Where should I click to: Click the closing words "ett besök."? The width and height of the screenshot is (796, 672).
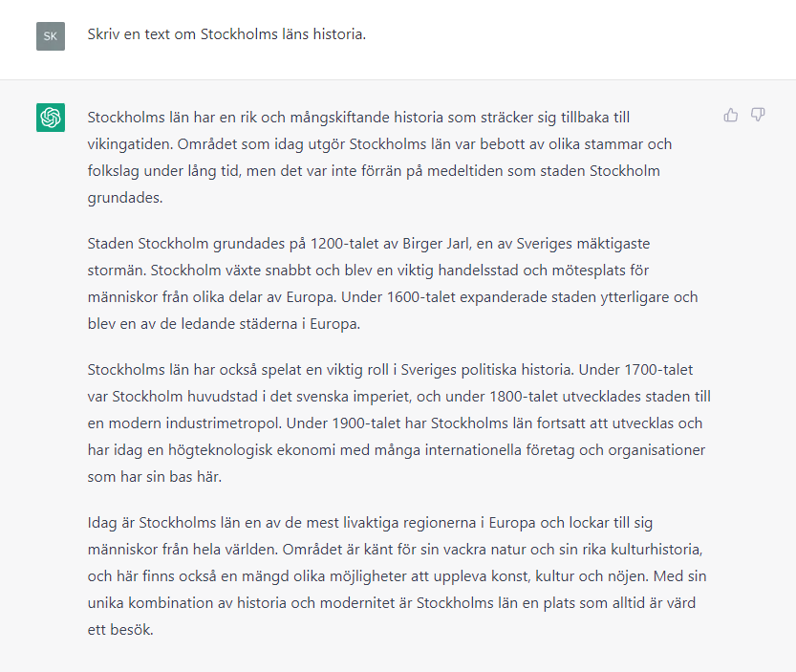click(x=120, y=631)
